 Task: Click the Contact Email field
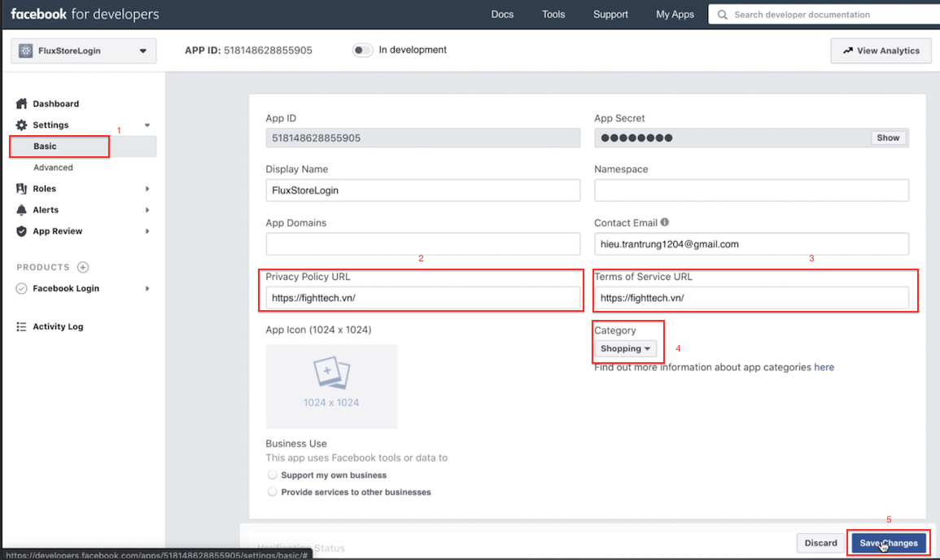751,244
